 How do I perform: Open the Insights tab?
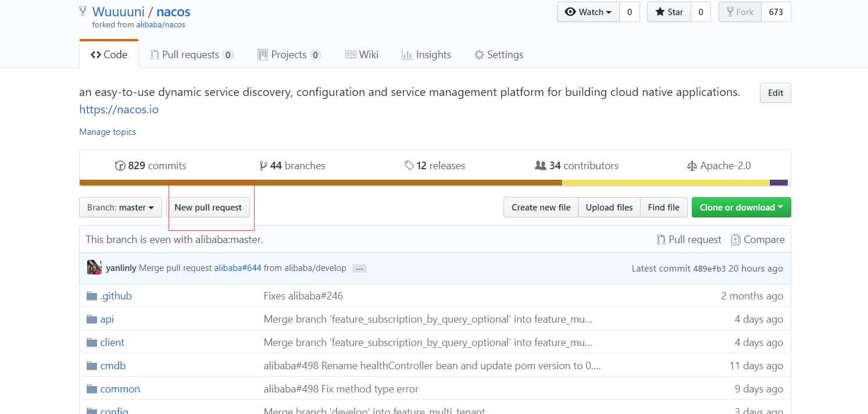[426, 55]
